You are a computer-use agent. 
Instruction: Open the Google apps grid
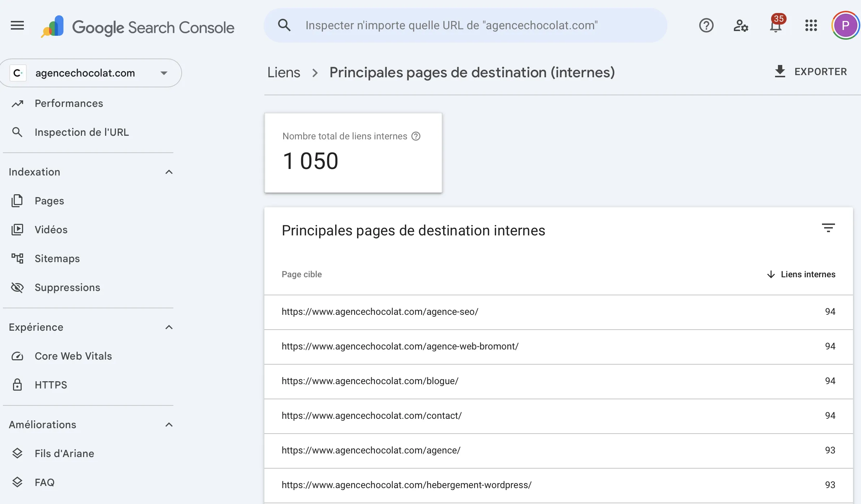click(x=811, y=26)
